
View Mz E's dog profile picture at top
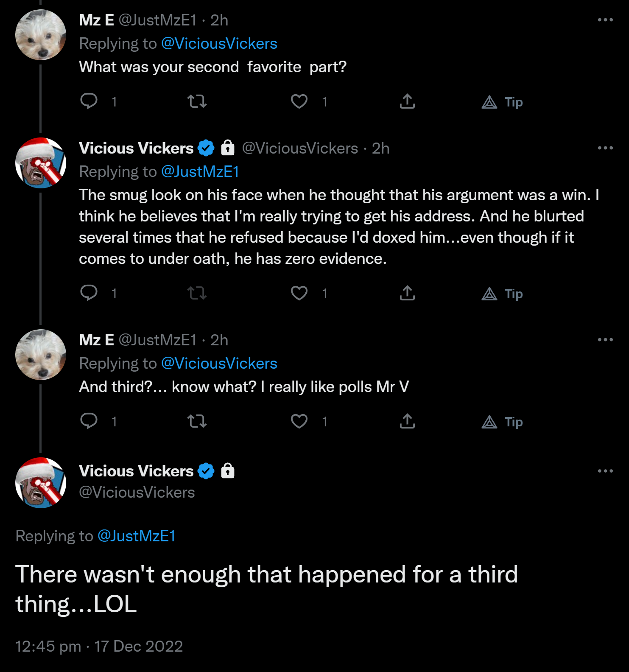[41, 35]
